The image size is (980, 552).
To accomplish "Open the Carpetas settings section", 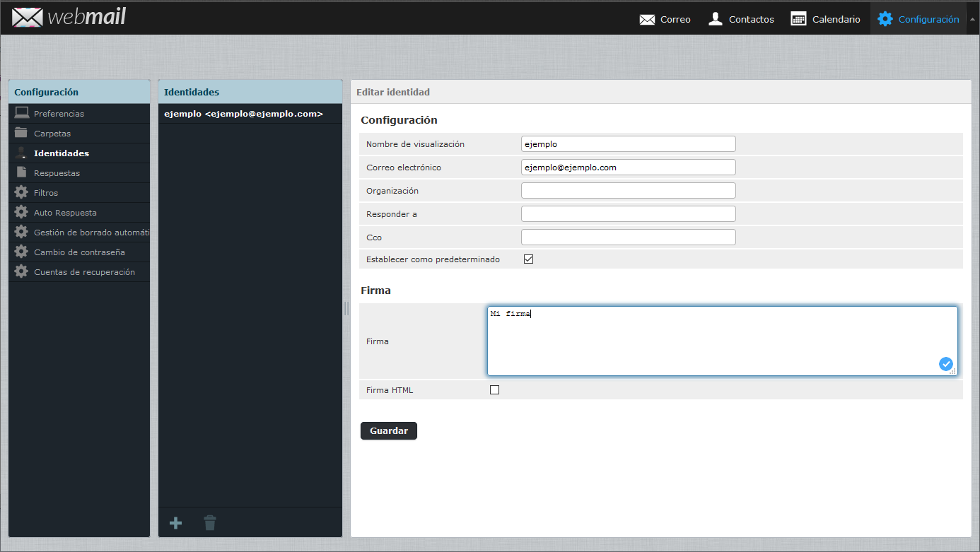I will coord(79,134).
